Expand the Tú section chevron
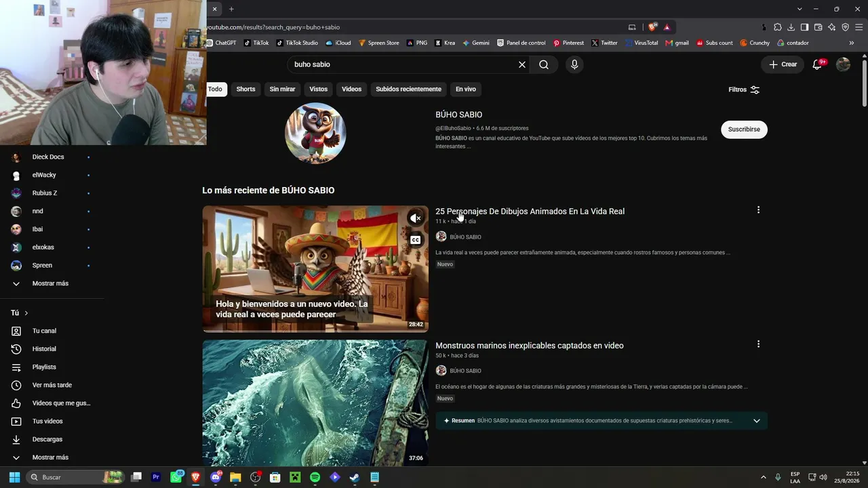Viewport: 868px width, 488px height. [26, 313]
